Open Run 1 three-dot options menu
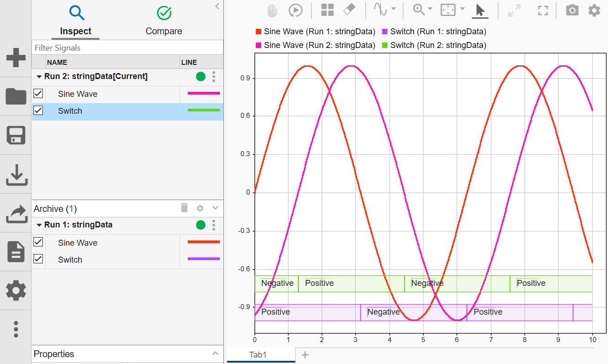The width and height of the screenshot is (608, 364). pos(214,225)
